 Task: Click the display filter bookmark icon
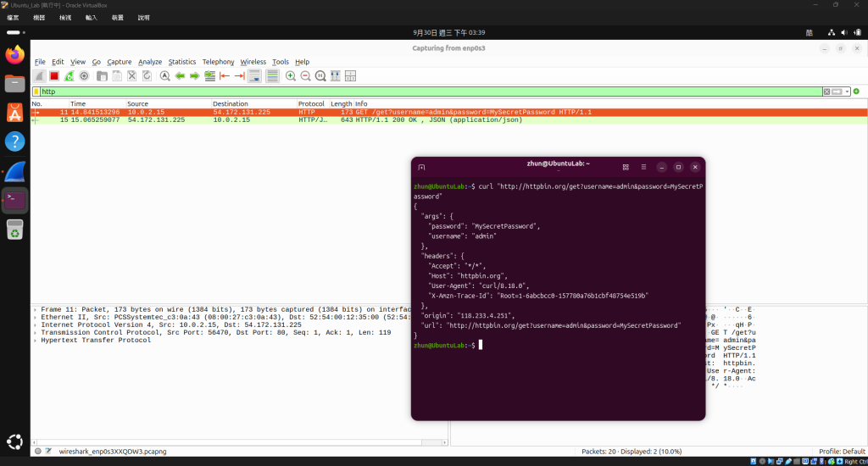pyautogui.click(x=36, y=92)
